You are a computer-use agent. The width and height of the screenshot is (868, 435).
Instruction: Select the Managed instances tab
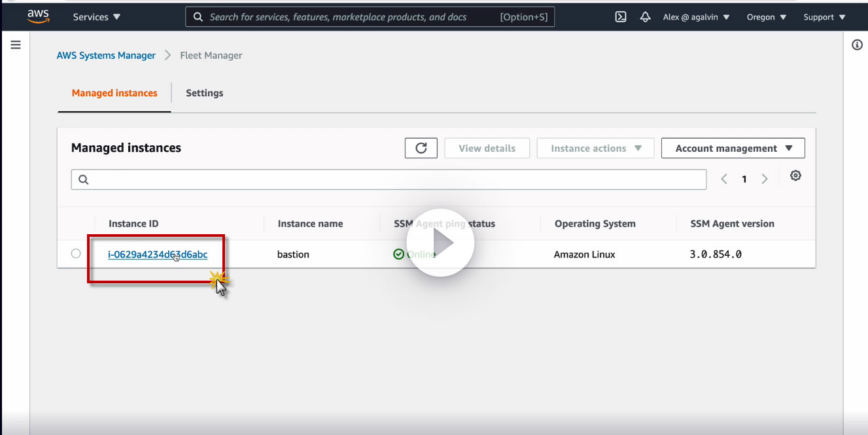click(114, 93)
